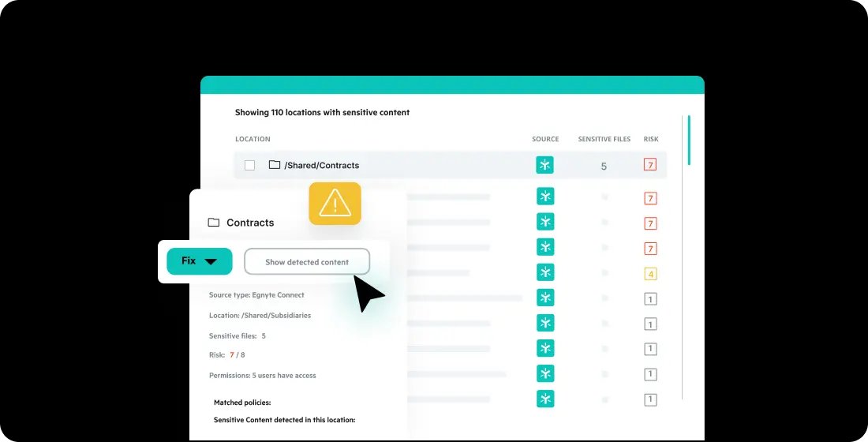Click Show detected content button
The width and height of the screenshot is (868, 442).
click(x=307, y=261)
